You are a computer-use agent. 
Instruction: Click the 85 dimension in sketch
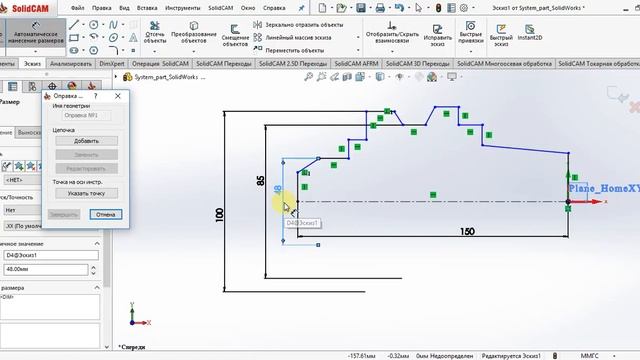point(260,180)
